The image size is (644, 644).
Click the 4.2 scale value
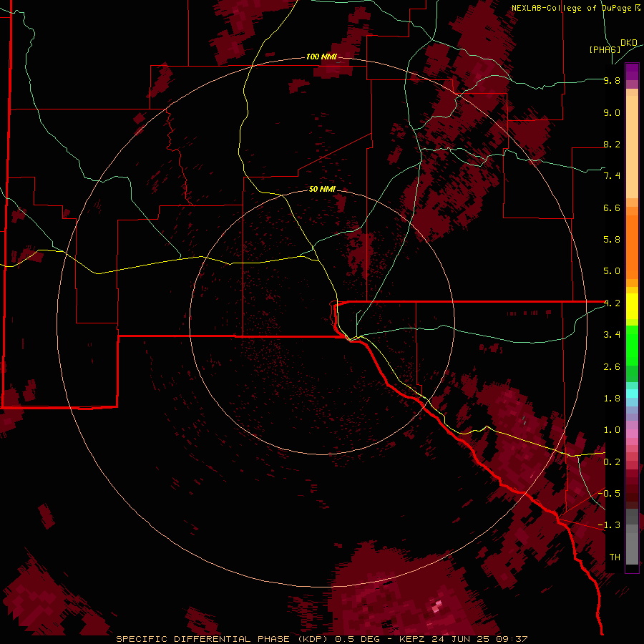(x=612, y=303)
